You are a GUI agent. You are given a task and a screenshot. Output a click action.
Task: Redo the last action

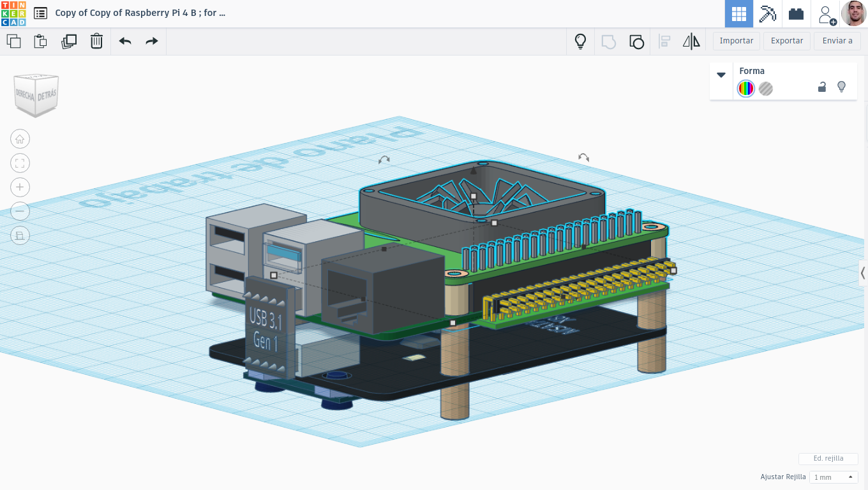(151, 41)
